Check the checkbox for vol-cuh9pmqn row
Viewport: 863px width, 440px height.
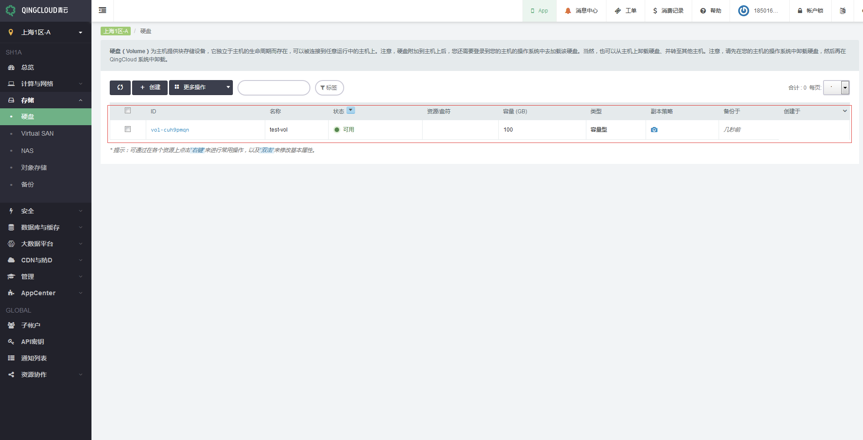[128, 129]
